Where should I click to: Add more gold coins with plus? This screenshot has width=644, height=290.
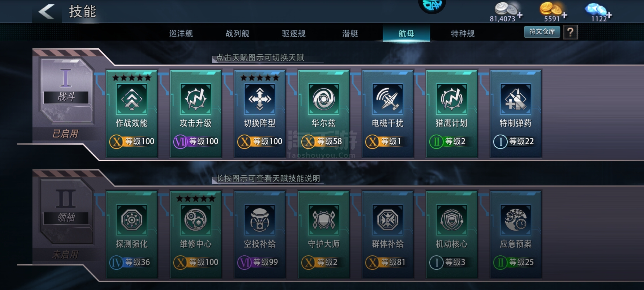tap(565, 15)
